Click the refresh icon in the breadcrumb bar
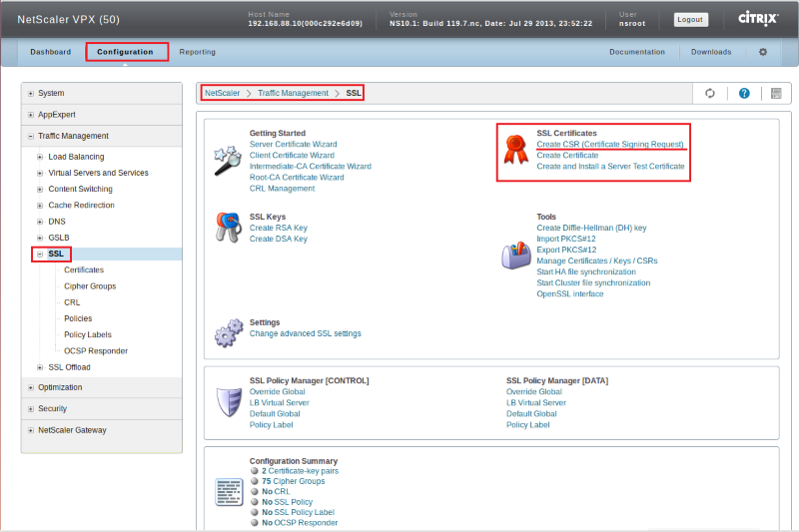Screen dimensions: 799x532 coord(710,93)
